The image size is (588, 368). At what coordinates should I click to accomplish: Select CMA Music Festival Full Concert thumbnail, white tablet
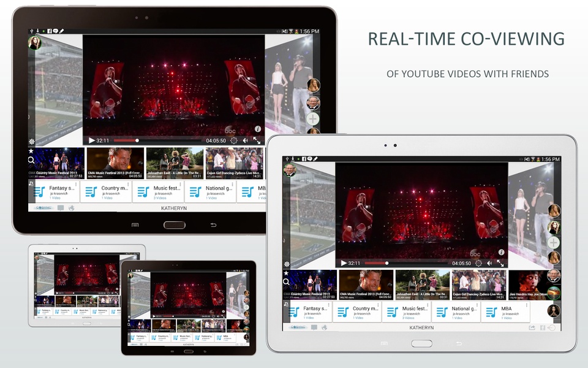(366, 285)
